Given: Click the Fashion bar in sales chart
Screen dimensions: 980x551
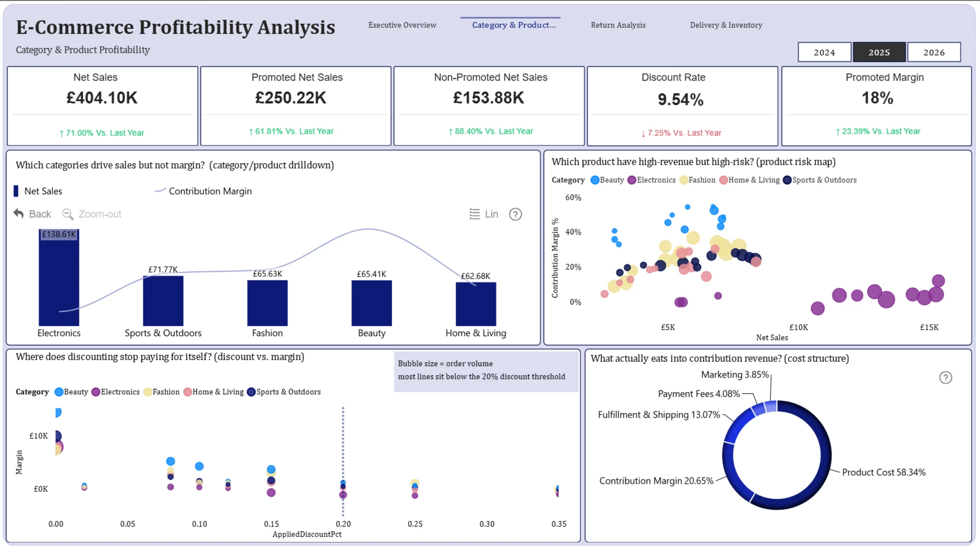Looking at the screenshot, I should [267, 303].
